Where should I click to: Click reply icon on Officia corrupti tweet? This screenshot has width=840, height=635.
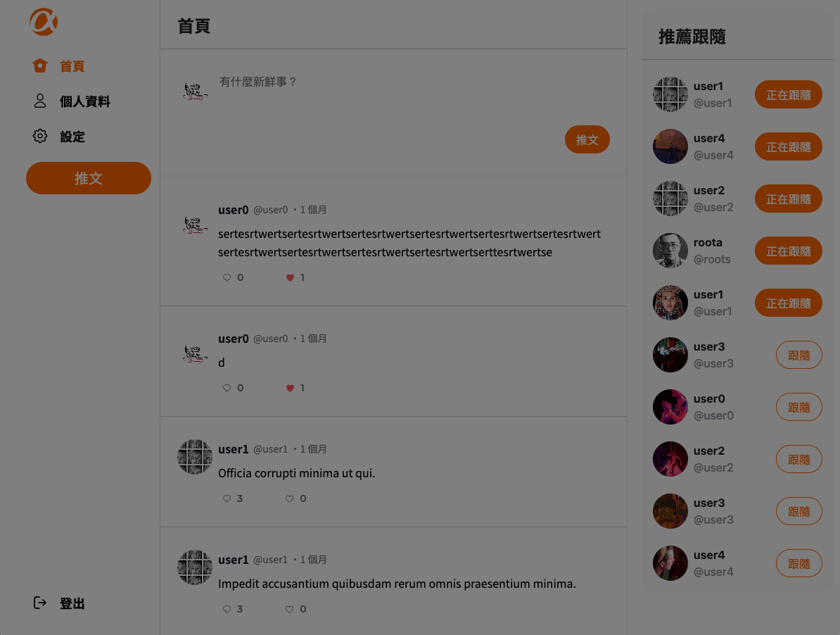tap(227, 498)
